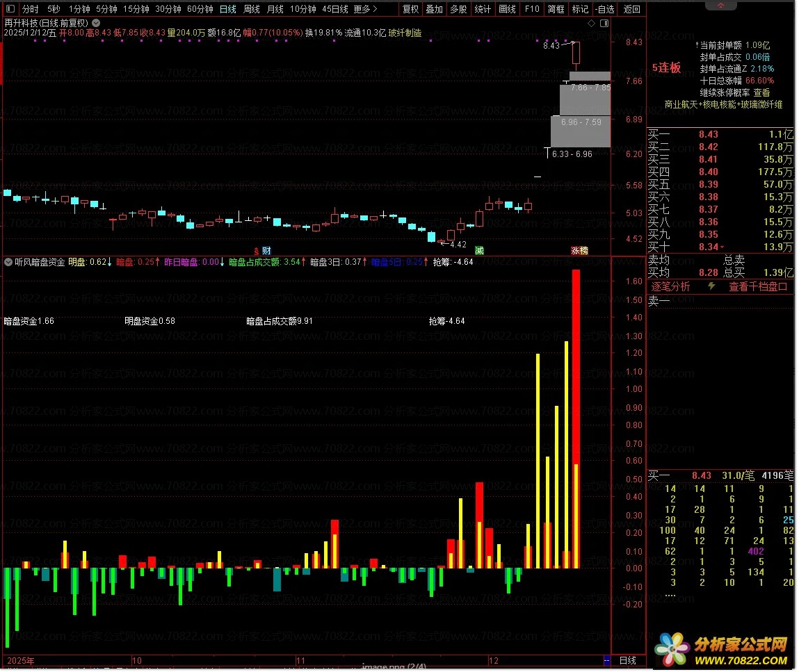Open indicator settings circle icon beside 听风暗盘资金

[x=8, y=262]
